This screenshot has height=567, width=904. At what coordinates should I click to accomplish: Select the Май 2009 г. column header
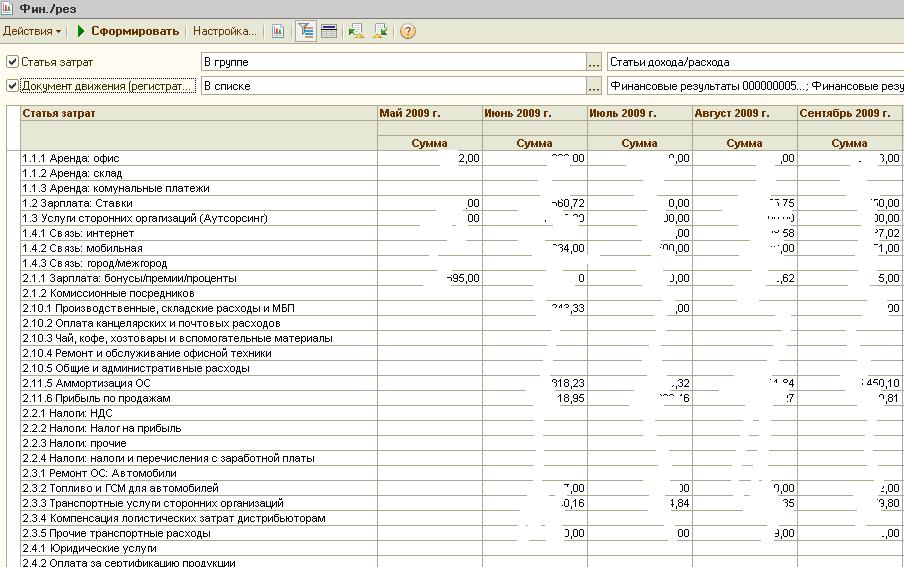[429, 113]
